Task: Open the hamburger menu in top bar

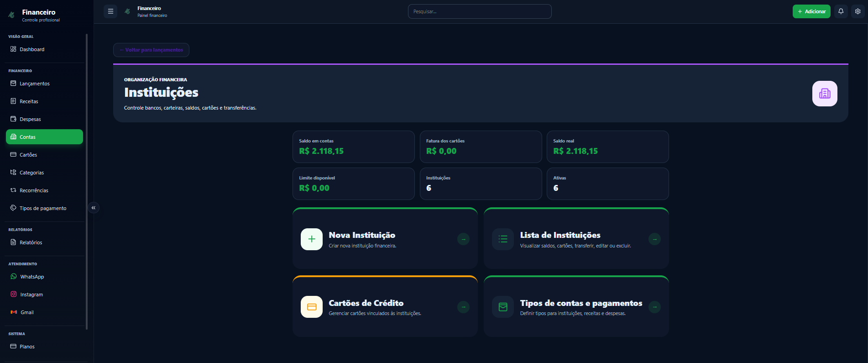Action: (110, 11)
